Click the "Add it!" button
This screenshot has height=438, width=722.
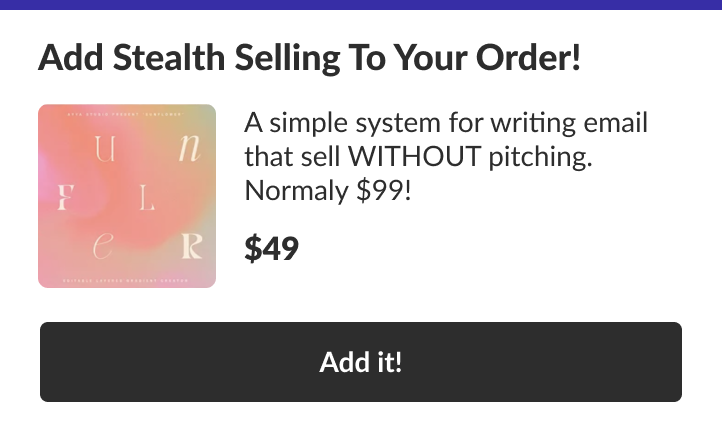(361, 362)
